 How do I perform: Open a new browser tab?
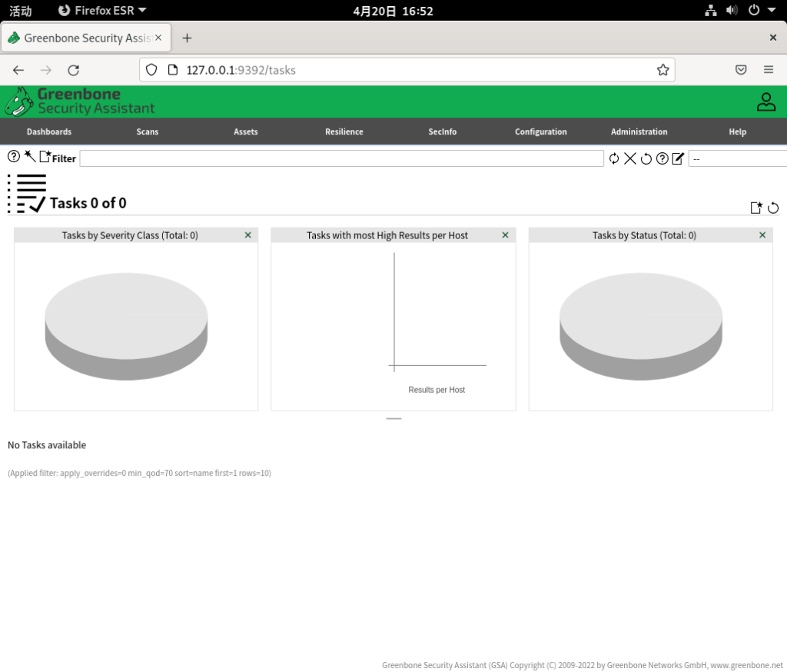click(187, 38)
